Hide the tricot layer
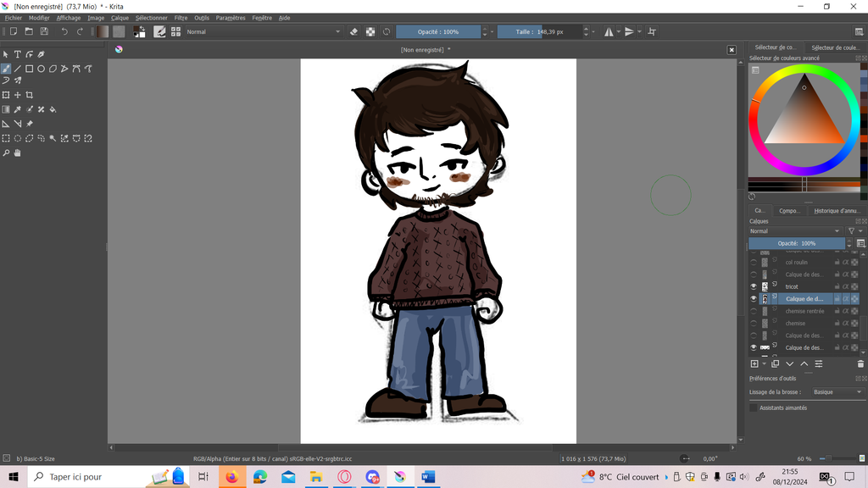 click(754, 287)
